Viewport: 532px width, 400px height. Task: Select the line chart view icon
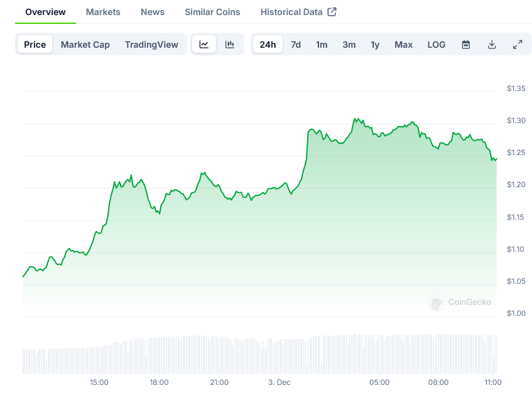pyautogui.click(x=204, y=45)
